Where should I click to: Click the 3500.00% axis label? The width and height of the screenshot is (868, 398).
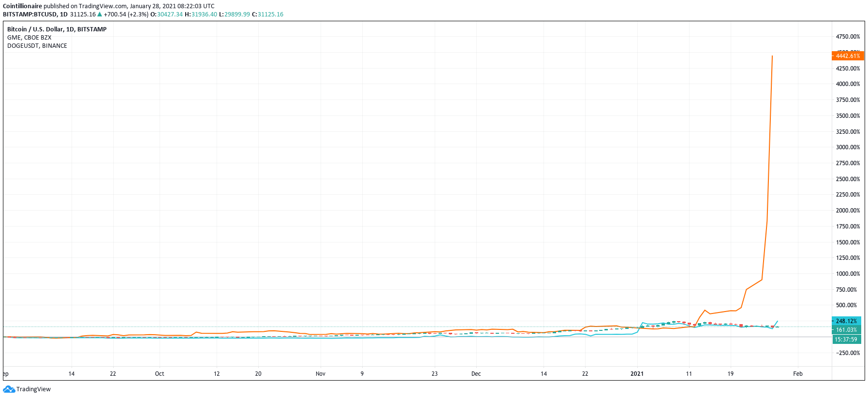848,116
